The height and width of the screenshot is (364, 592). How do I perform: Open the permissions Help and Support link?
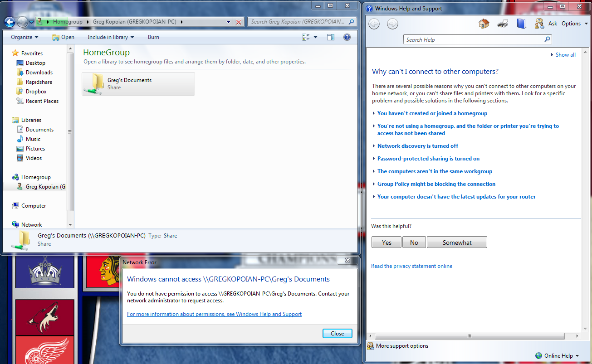pyautogui.click(x=214, y=314)
